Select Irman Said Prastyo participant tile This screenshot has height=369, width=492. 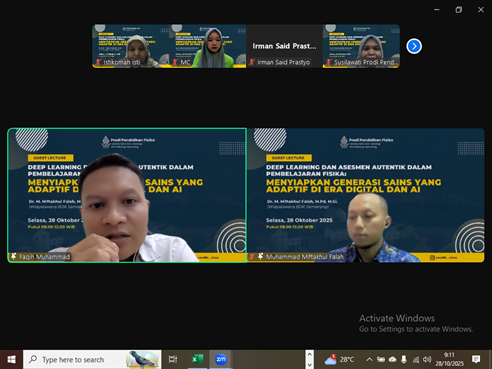click(284, 46)
